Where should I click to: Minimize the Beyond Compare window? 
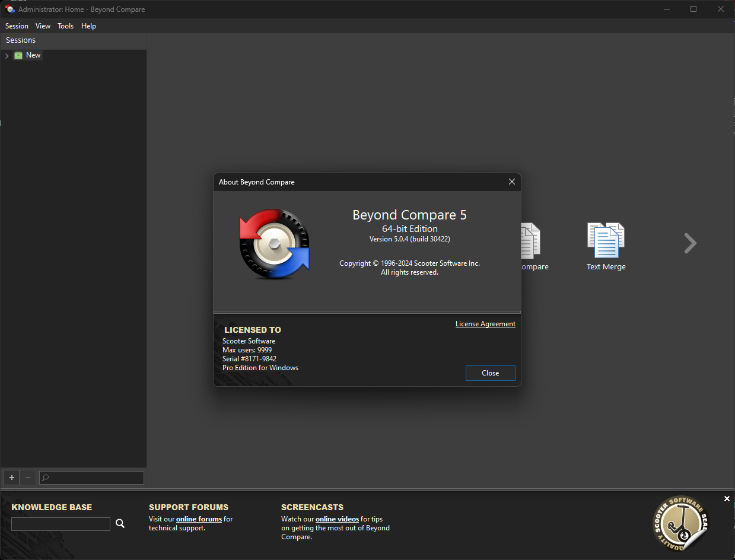click(667, 9)
